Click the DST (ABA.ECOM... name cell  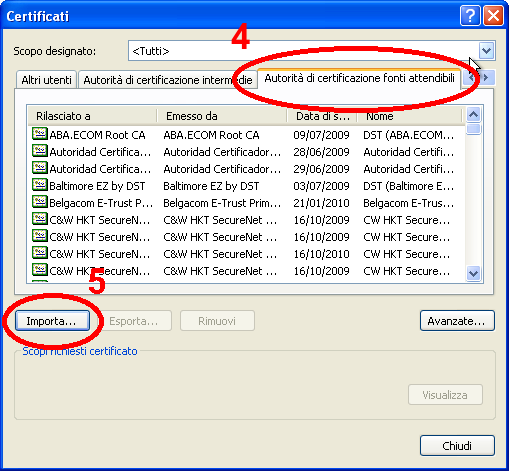click(x=409, y=135)
